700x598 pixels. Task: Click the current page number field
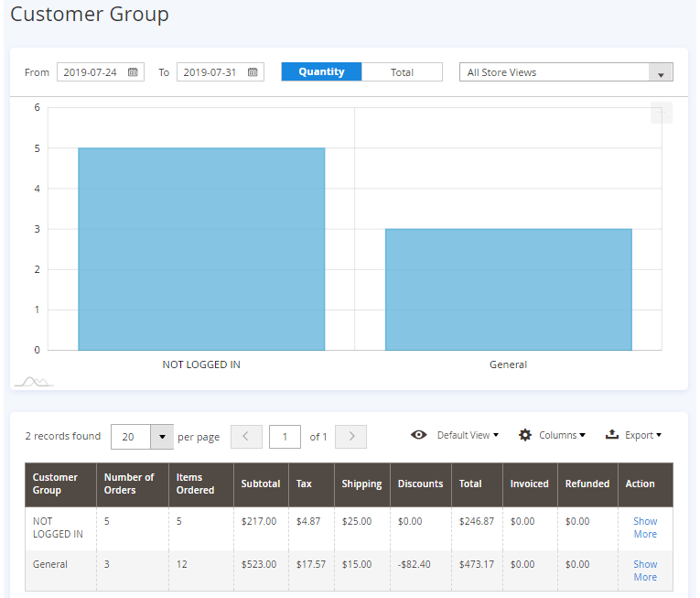point(285,437)
